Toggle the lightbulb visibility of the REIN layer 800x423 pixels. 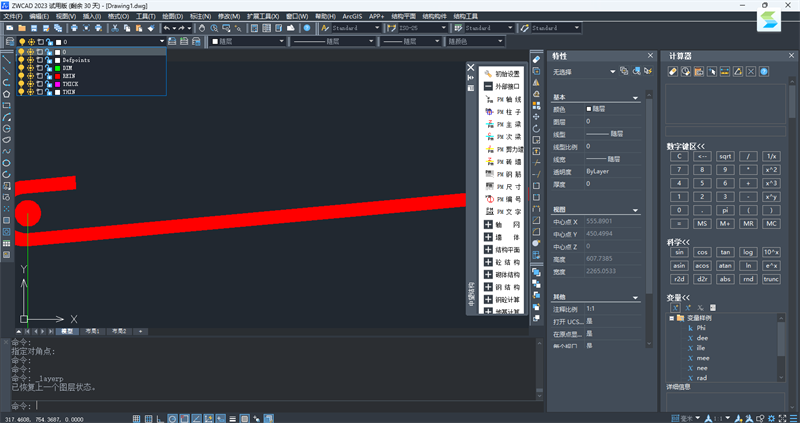pyautogui.click(x=21, y=76)
